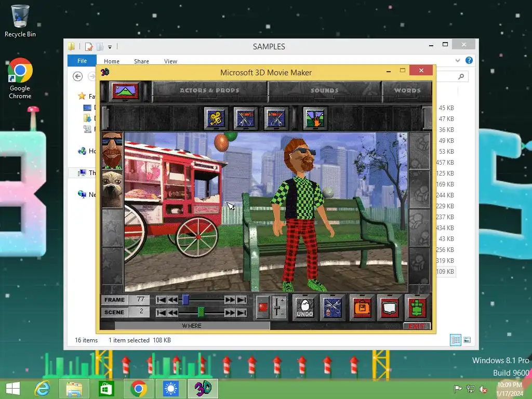Jump to the last frame
The image size is (532, 399).
(242, 300)
